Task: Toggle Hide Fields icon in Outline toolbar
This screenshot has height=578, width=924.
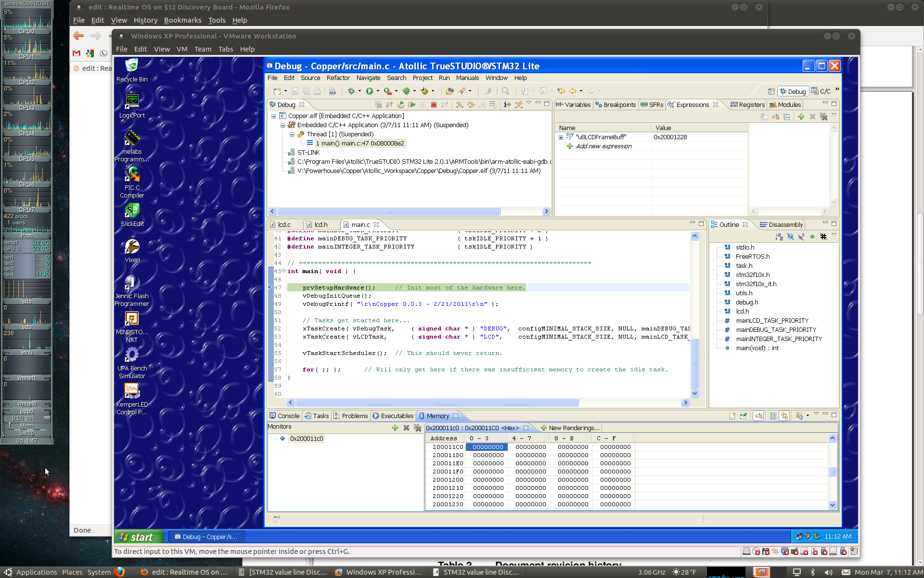Action: pyautogui.click(x=790, y=236)
